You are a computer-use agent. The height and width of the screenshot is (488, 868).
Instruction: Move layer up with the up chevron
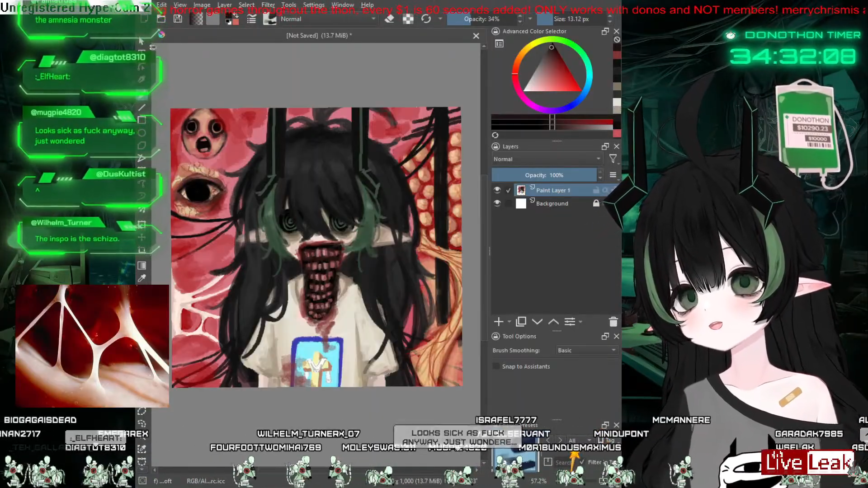pos(553,322)
